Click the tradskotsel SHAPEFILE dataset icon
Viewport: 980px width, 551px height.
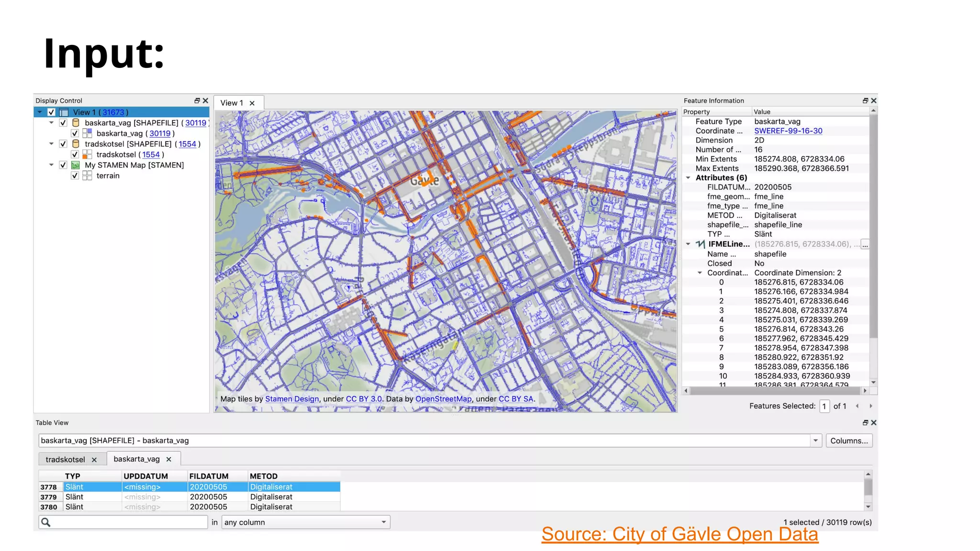[76, 144]
